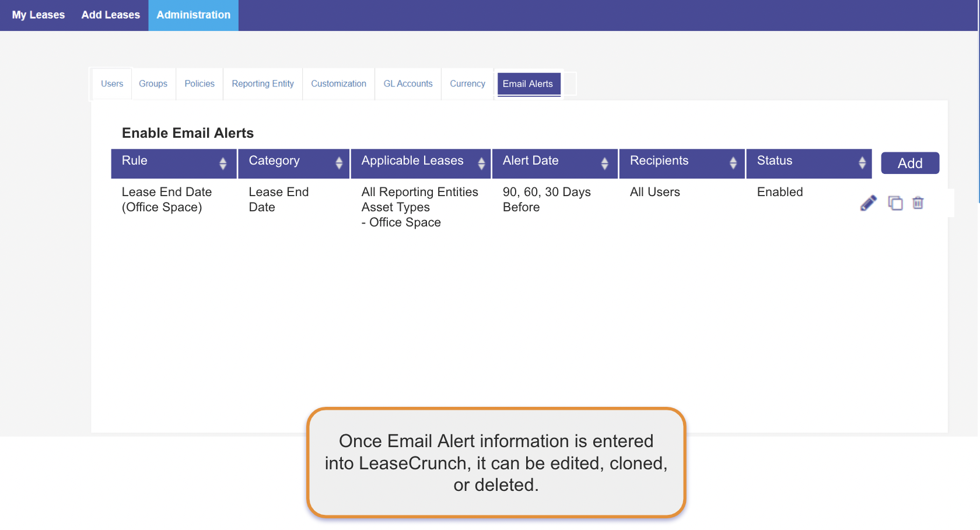Click the 'Enable Email Alerts' heading
This screenshot has width=980, height=530.
[x=188, y=133]
